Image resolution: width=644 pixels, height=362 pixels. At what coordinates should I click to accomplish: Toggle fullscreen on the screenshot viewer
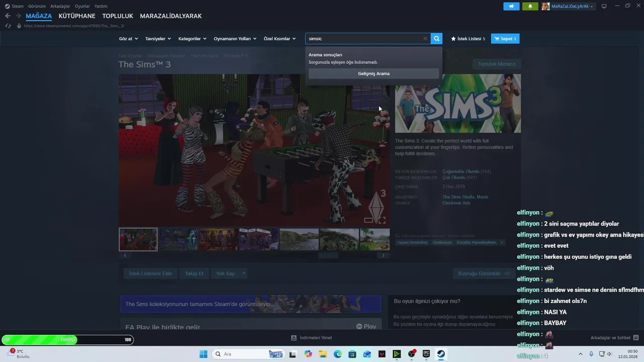point(382,220)
